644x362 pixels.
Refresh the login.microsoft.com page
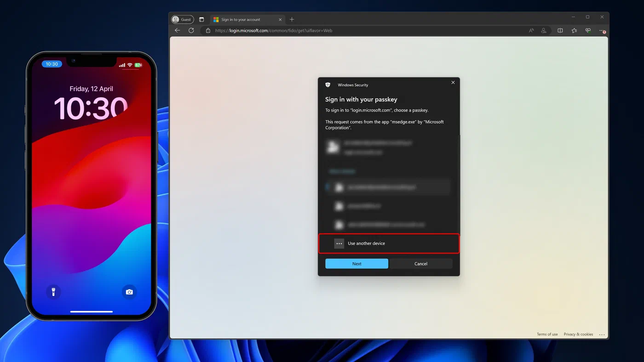point(191,30)
